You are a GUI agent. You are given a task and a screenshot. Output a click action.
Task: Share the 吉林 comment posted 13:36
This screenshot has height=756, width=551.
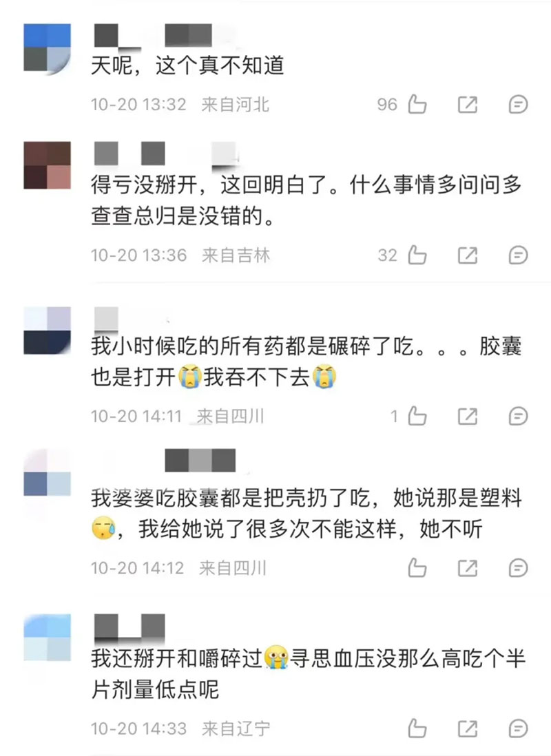[467, 255]
